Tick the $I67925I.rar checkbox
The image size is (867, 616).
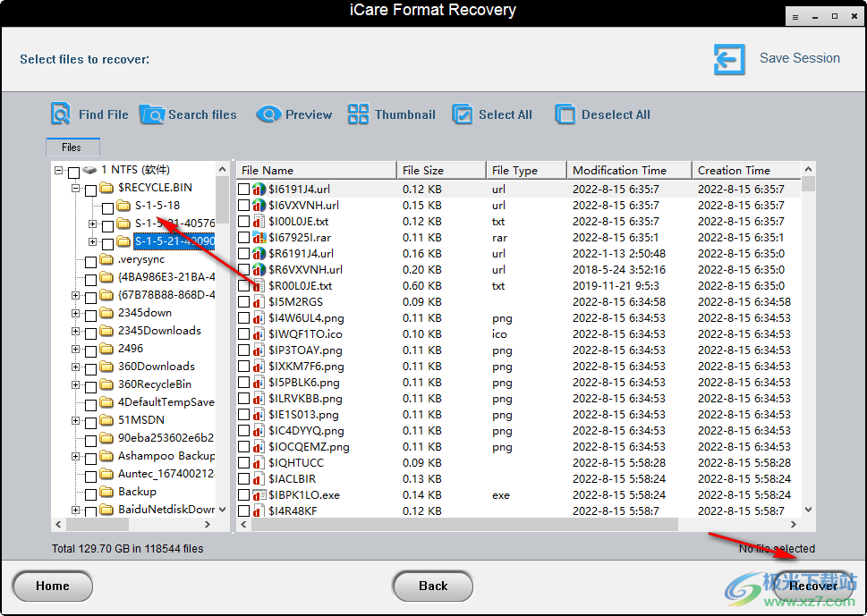click(244, 238)
